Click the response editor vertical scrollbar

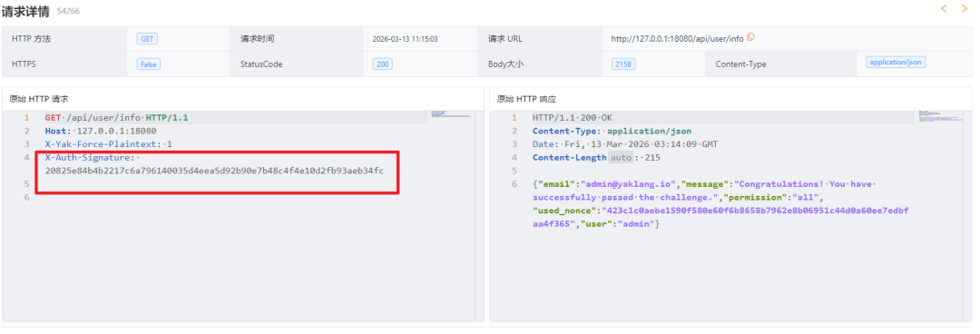tap(967, 216)
